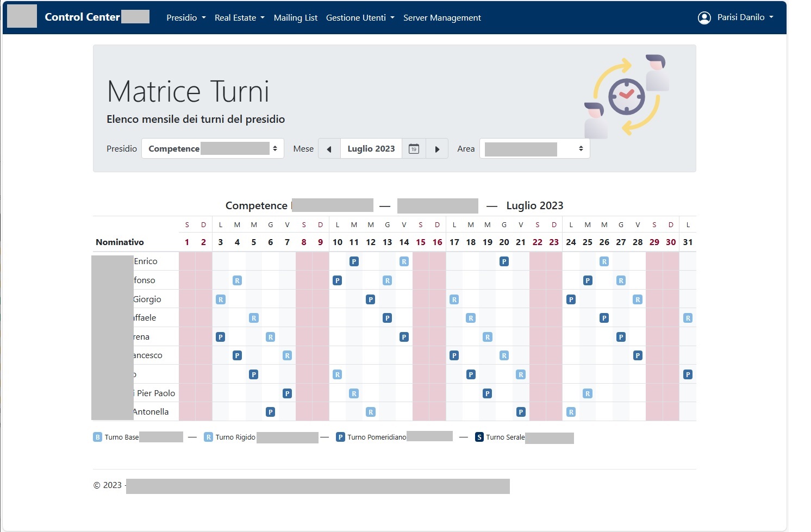Go to previous month with left arrow

(x=329, y=149)
